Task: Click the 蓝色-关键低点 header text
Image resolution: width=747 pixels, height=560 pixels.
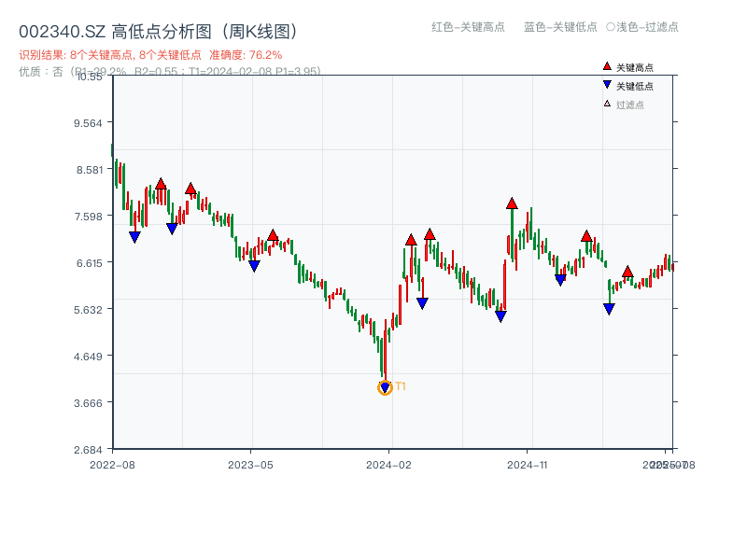Action: click(x=560, y=27)
